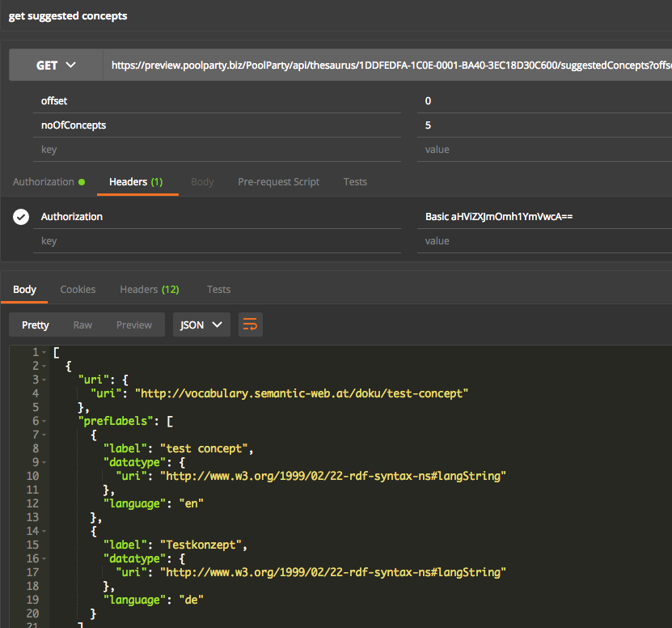Image resolution: width=672 pixels, height=628 pixels.
Task: Select the request Tests tab
Action: [x=355, y=182]
